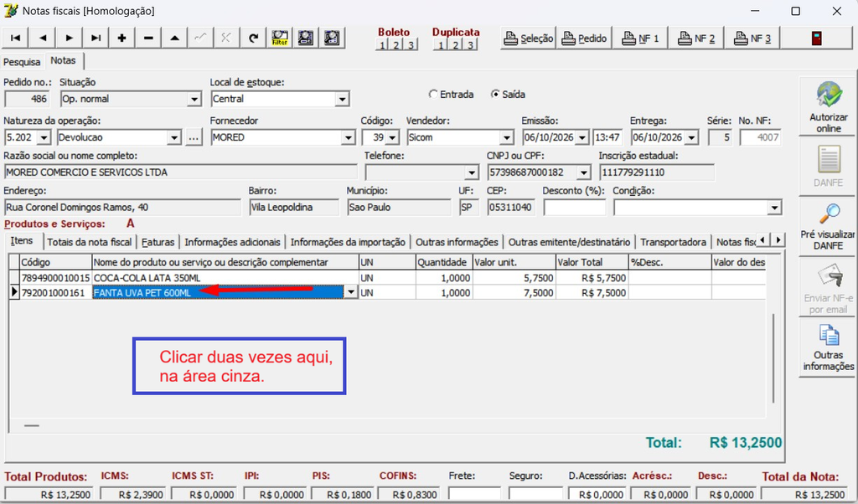The height and width of the screenshot is (504, 858).
Task: Open Outras emitente/destinatário tab
Action: (569, 242)
